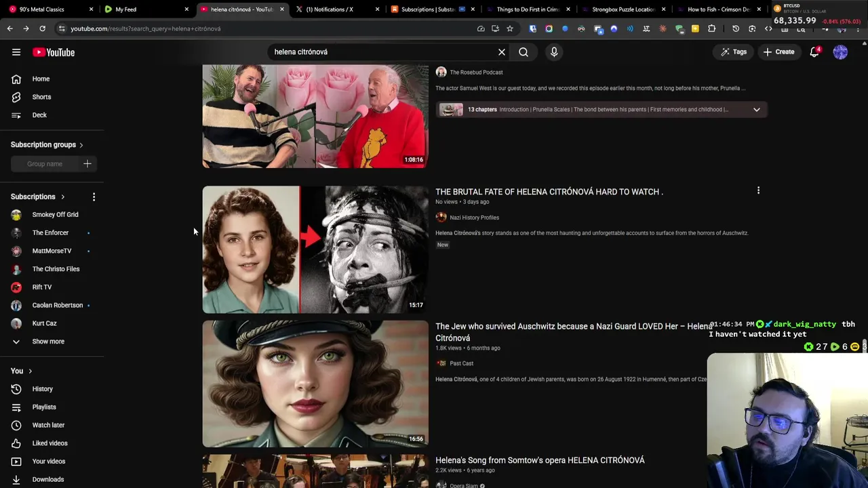Open Helena's Song from Somtow's opera title
The width and height of the screenshot is (868, 488).
point(540,460)
